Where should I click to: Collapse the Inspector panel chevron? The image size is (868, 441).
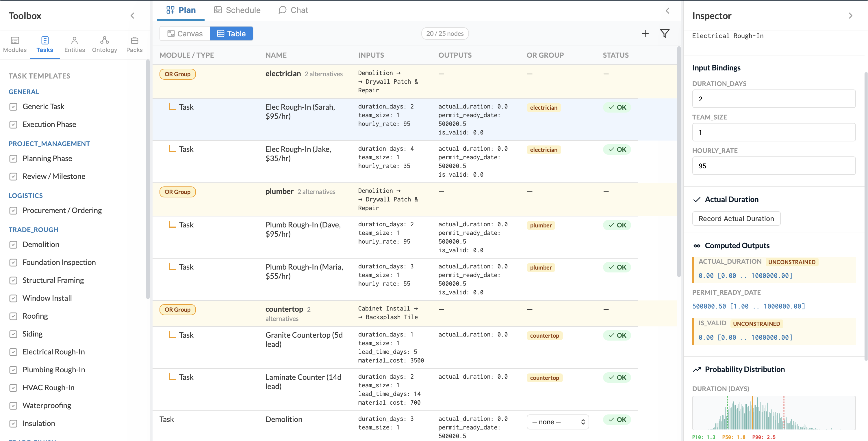click(x=850, y=16)
